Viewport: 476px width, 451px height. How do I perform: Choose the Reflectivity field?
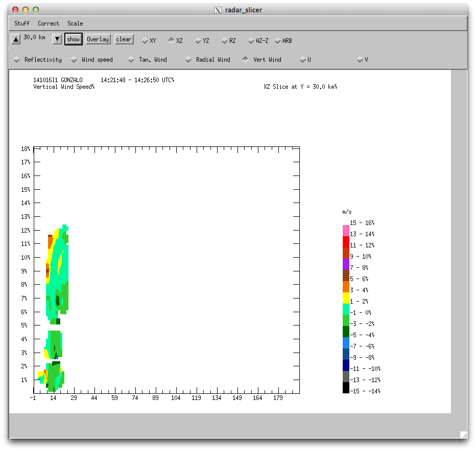point(38,60)
